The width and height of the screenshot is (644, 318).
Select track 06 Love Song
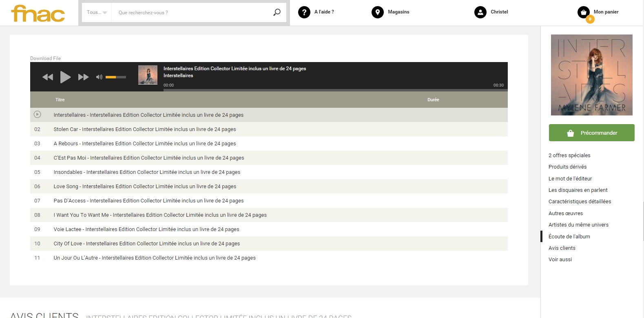coord(145,187)
